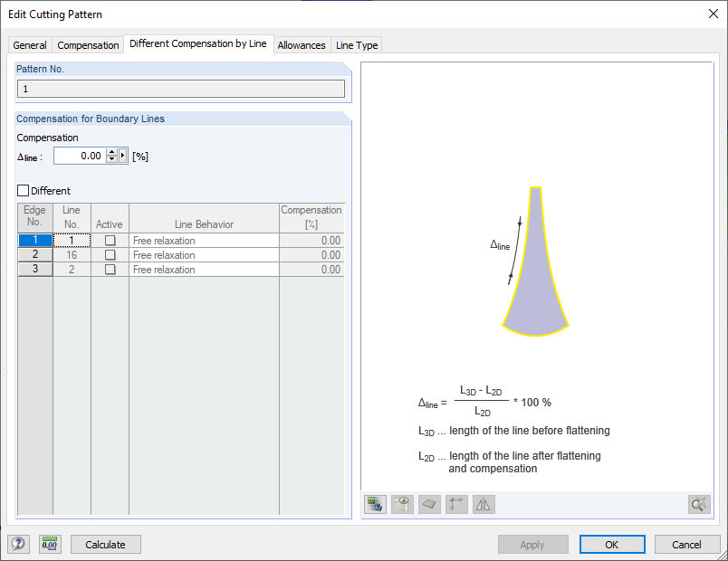Click the axes orientation icon below preview
Image resolution: width=728 pixels, height=561 pixels.
pos(456,504)
